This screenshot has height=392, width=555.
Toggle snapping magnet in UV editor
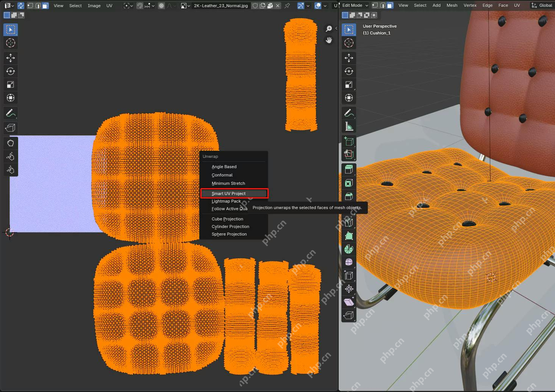[x=140, y=6]
